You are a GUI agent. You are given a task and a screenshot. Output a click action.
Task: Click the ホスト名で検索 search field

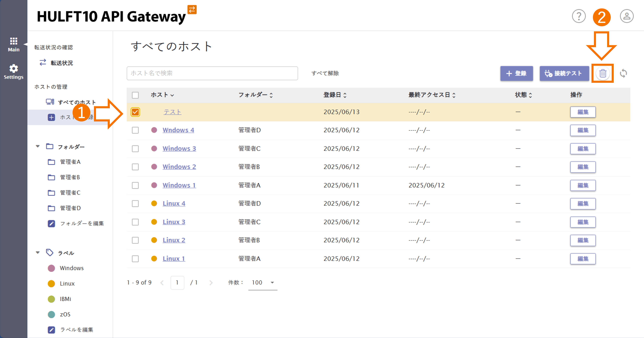[212, 73]
